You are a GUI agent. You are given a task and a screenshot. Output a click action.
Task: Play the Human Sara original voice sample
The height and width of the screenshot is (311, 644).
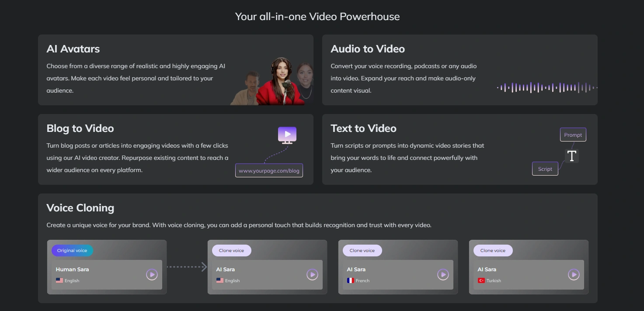[x=152, y=275]
